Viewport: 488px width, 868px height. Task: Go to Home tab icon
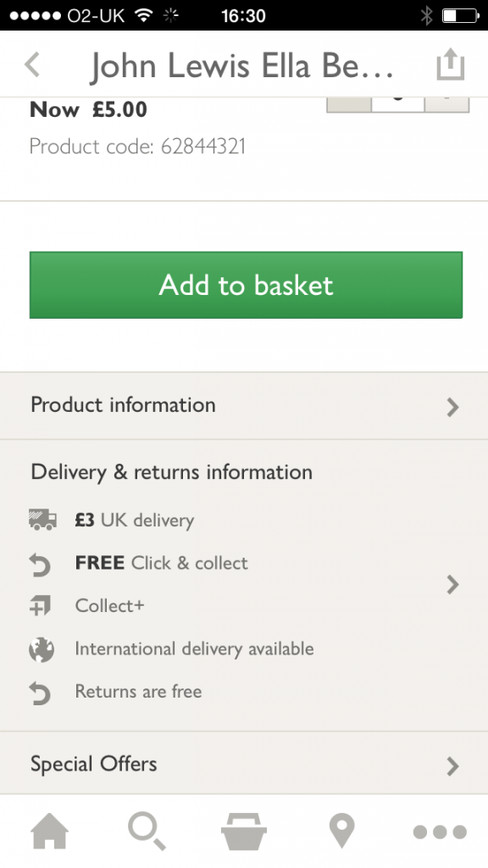coord(49,831)
